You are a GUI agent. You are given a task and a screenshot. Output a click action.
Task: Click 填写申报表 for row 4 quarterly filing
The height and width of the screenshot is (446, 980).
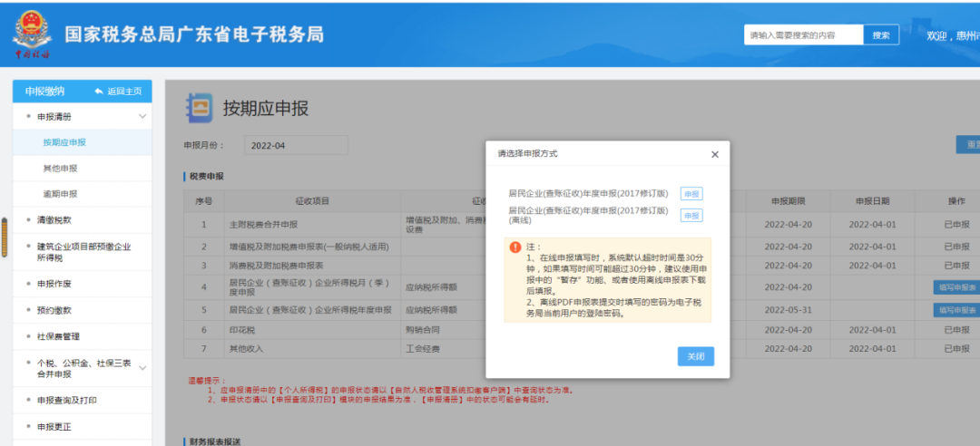pos(957,287)
